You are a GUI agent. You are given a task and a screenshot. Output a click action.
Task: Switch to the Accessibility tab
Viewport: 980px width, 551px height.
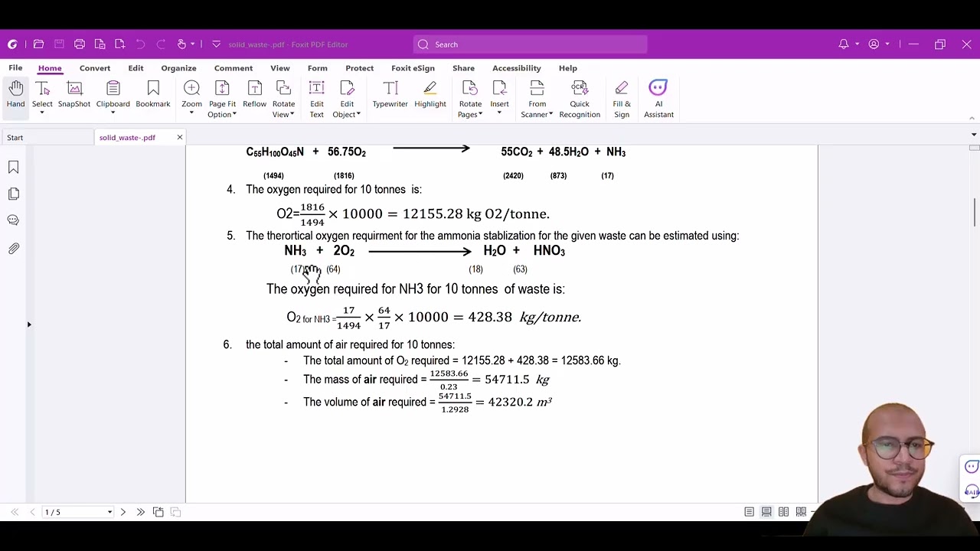click(x=517, y=68)
